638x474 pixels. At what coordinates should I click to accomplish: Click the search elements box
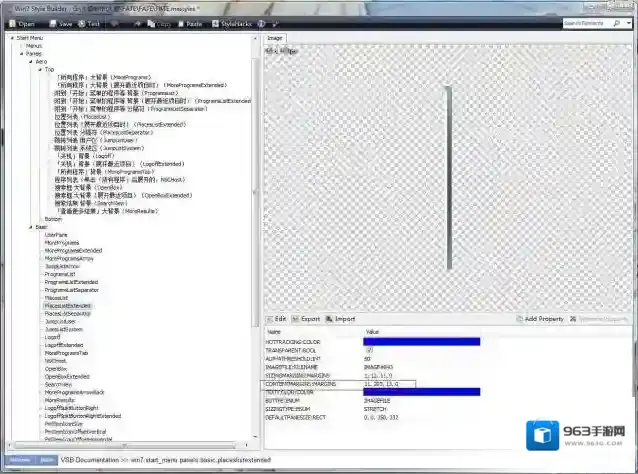(598, 21)
